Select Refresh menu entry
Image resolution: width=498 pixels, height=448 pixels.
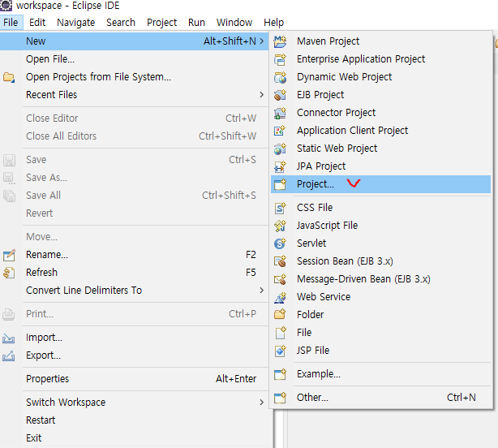135,273
